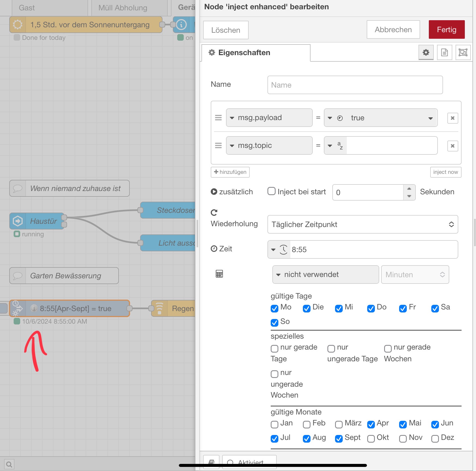Open the Zeit type selector dropdown
Screen dimensions: 476x471
click(279, 249)
